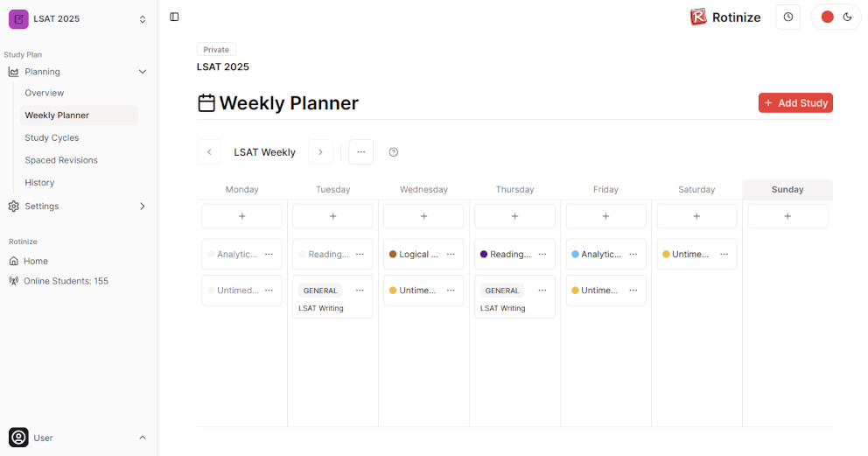Screen dimensions: 868x456
Task: Toggle dark mode with the moon icon
Action: [x=848, y=18]
